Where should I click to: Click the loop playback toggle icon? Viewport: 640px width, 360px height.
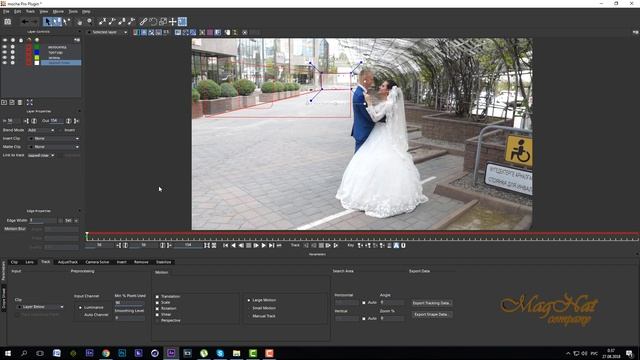[279, 245]
